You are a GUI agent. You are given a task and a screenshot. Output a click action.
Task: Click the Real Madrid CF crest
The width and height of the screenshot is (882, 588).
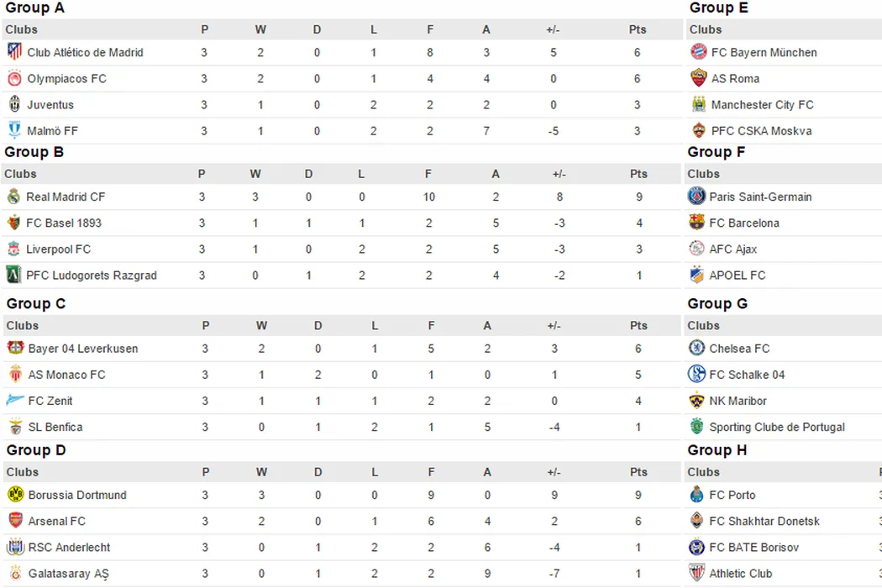click(x=13, y=197)
